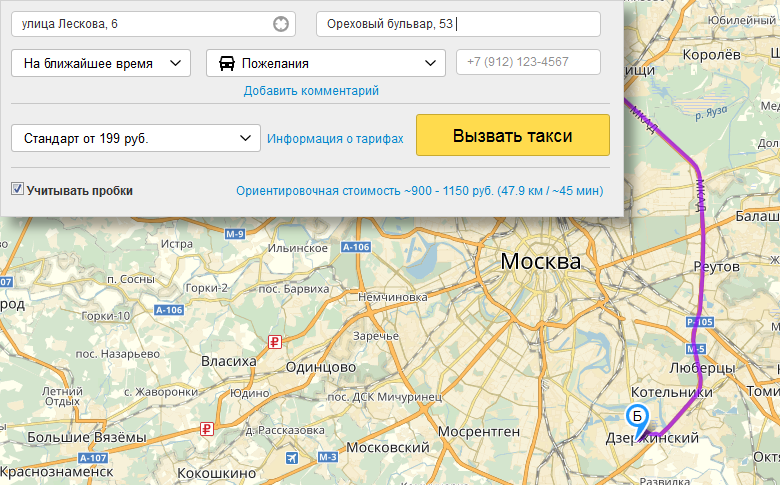Focus the pickup field улица Лескова, 6
This screenshot has height=485, width=780.
pyautogui.click(x=153, y=24)
